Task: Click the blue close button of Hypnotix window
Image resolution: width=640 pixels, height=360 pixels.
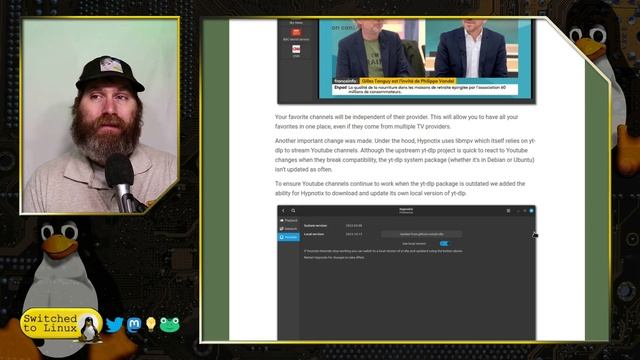Action: tap(531, 211)
